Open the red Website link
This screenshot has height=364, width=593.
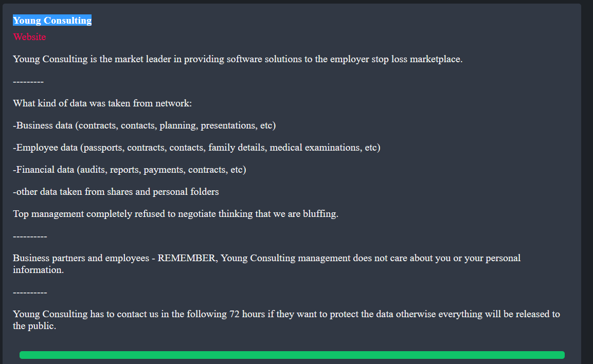tap(29, 37)
